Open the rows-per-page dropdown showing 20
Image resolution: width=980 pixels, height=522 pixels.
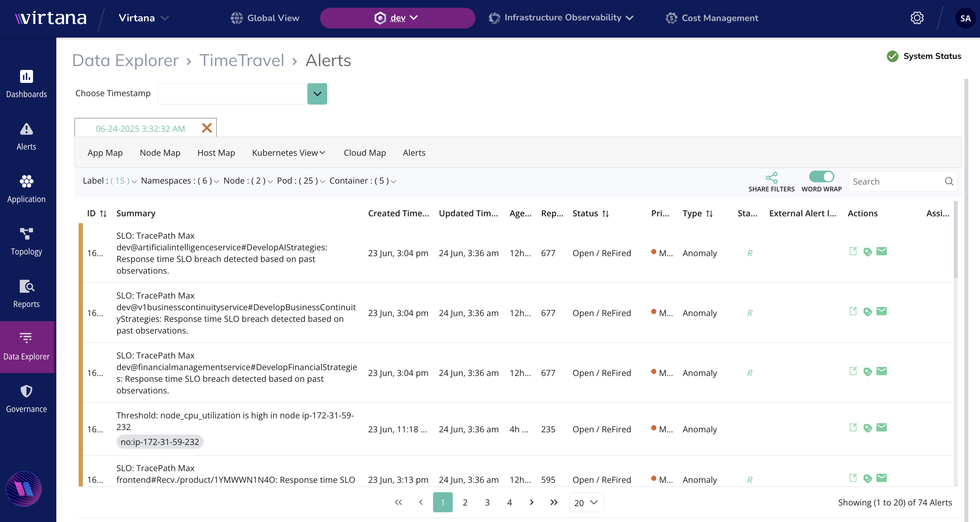click(x=586, y=503)
